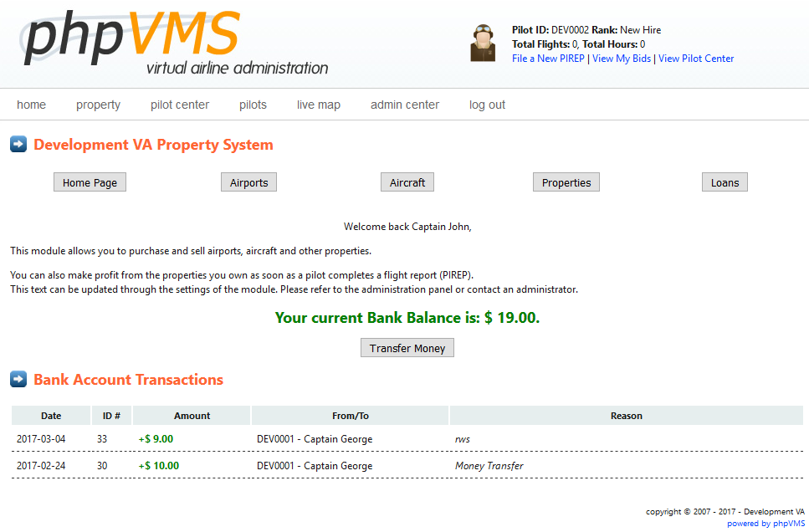809x532 pixels.
Task: Click the copyright 2007 - 2017 text
Action: [x=725, y=511]
